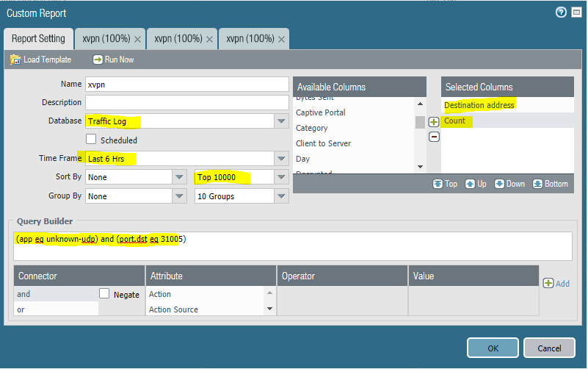Click the Description input field
The height and width of the screenshot is (369, 588).
tap(187, 102)
